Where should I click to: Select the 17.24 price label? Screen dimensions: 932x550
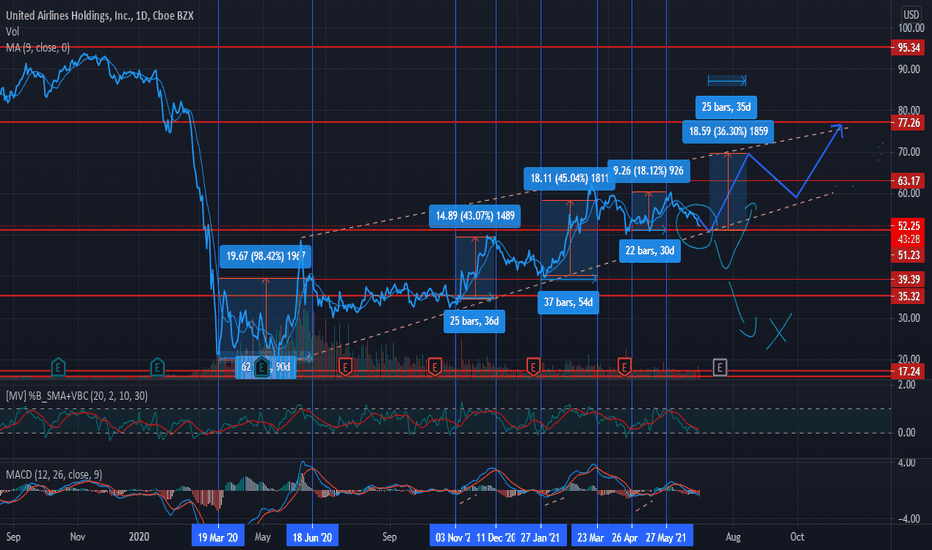[x=908, y=372]
